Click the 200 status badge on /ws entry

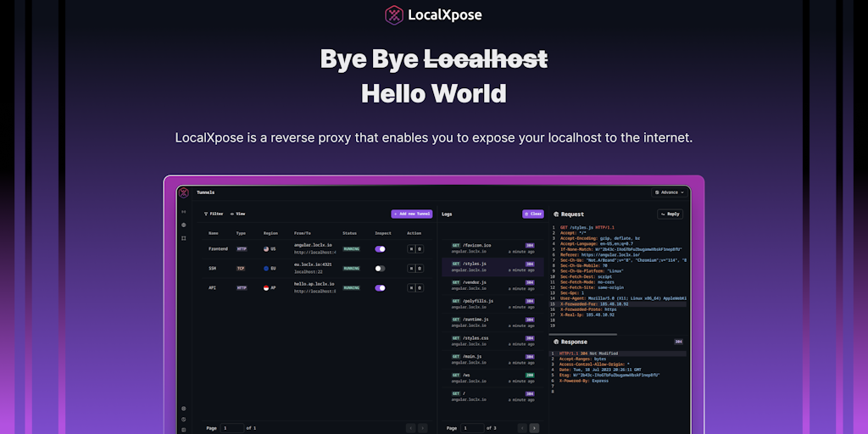pos(530,376)
